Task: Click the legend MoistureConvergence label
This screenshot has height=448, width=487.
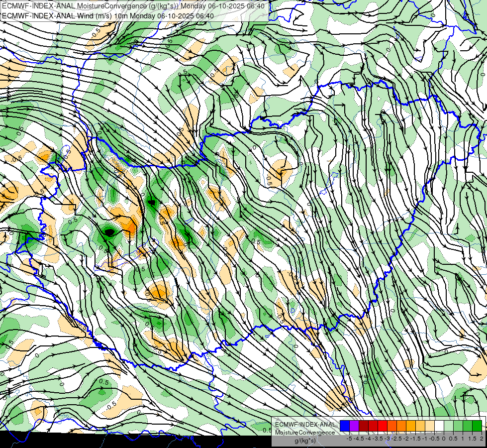Action: point(305,433)
